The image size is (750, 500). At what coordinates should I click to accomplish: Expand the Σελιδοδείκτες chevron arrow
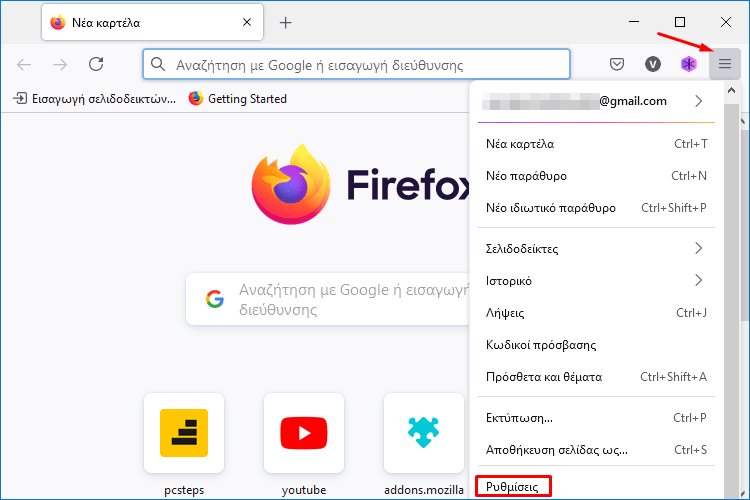pos(698,248)
